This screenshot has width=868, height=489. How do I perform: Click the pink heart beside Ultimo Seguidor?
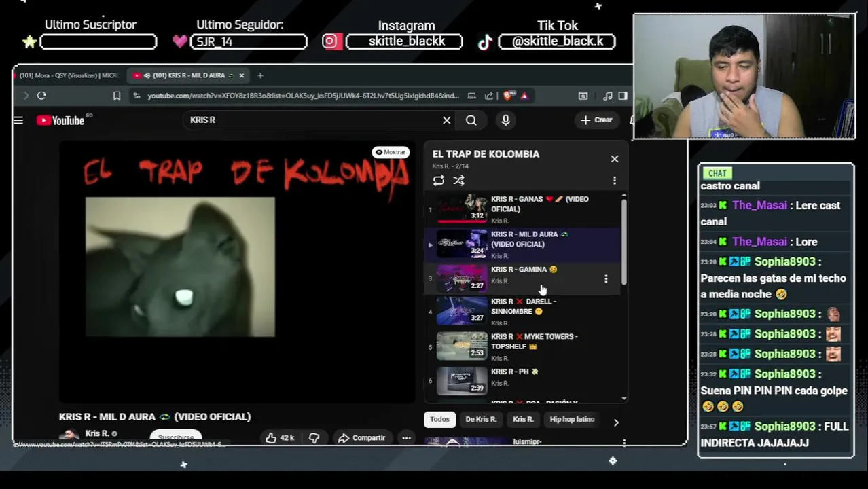179,41
